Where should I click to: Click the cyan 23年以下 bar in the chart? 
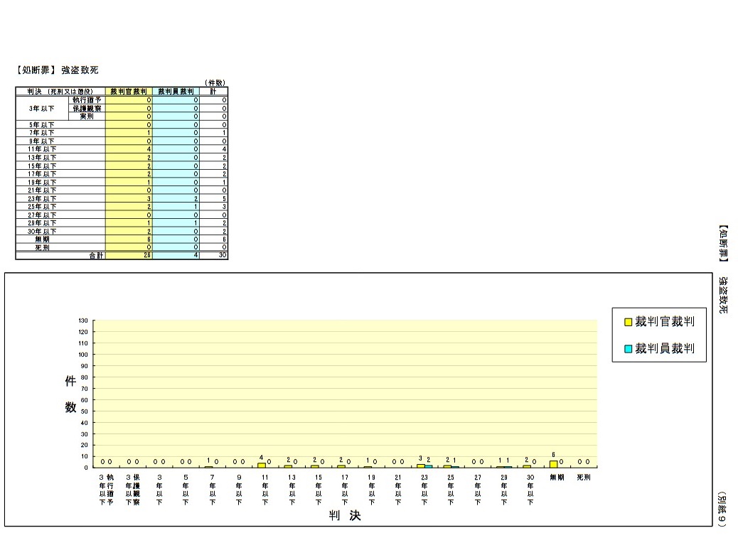(429, 466)
